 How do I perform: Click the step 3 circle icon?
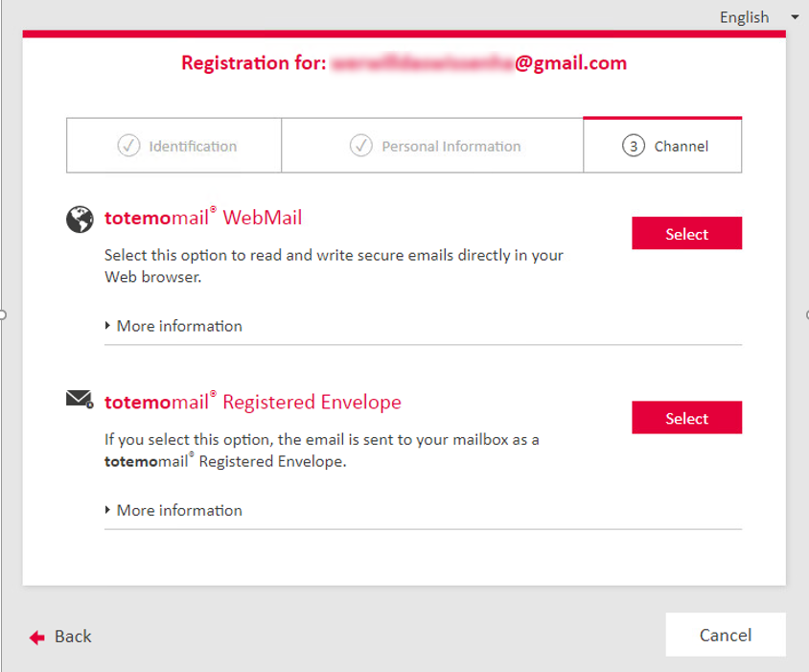(x=633, y=146)
